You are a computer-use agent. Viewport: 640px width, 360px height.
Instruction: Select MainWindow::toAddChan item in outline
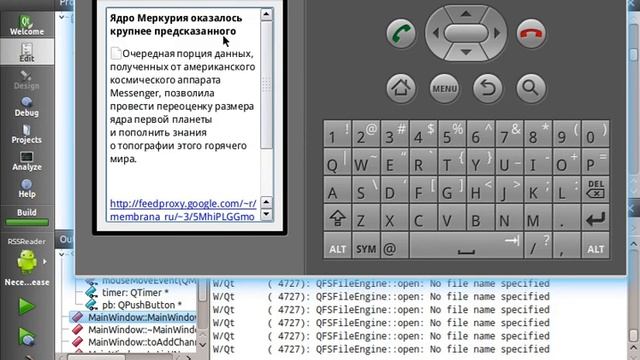tap(142, 342)
